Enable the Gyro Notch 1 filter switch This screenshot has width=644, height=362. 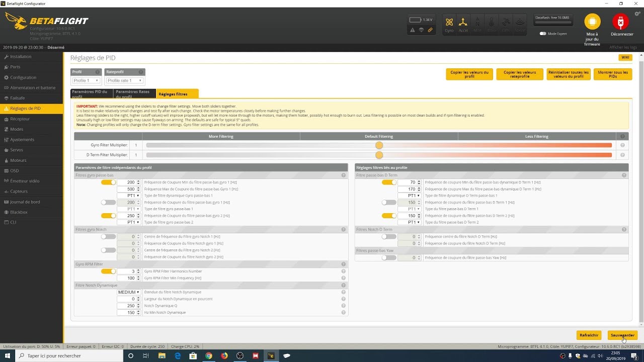pyautogui.click(x=108, y=236)
